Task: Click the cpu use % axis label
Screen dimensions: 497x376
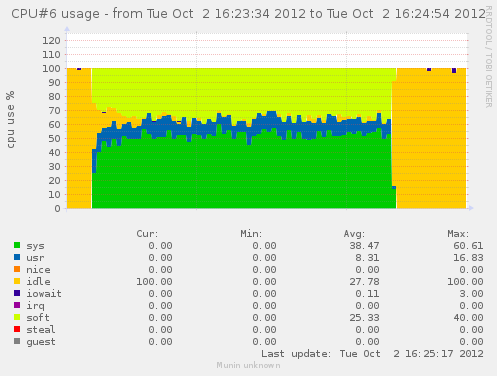Action: pos(11,119)
